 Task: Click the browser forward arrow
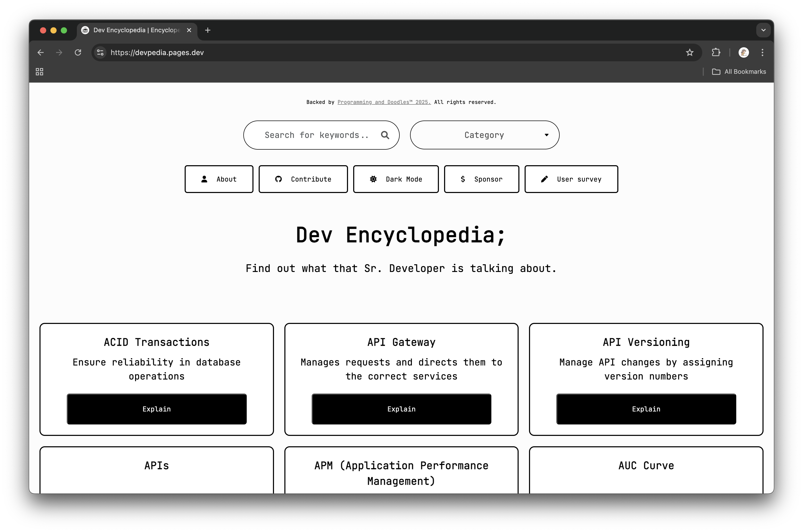(59, 52)
